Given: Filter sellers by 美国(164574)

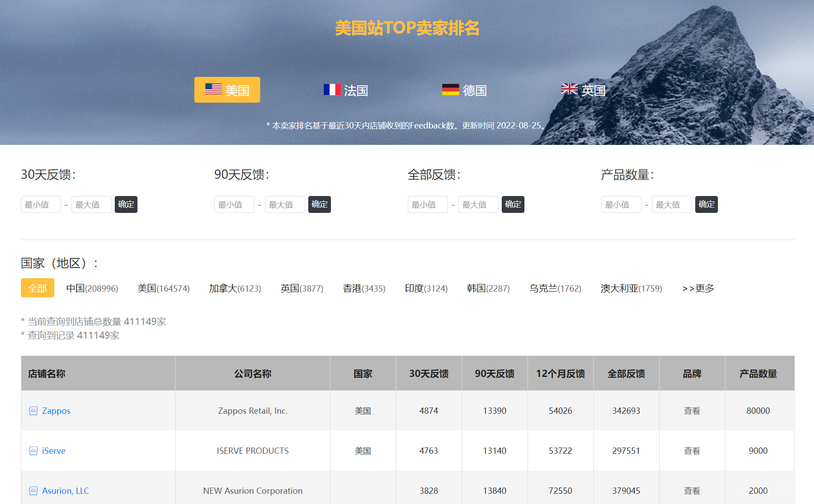Looking at the screenshot, I should click(x=164, y=288).
